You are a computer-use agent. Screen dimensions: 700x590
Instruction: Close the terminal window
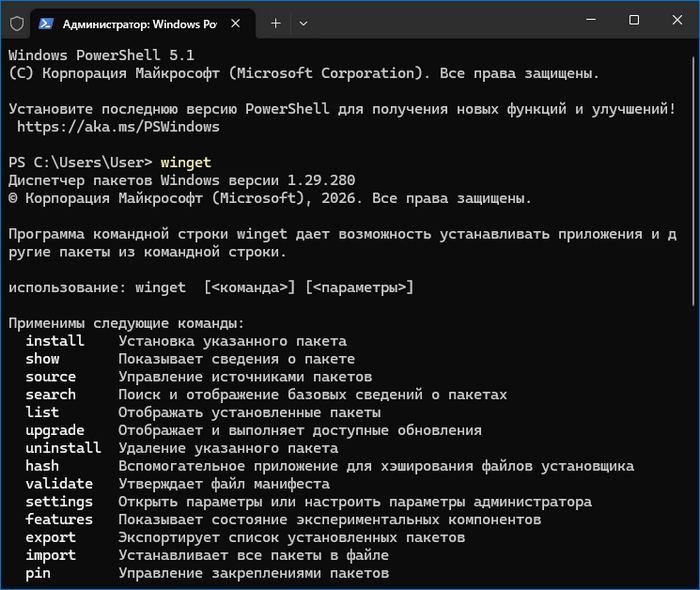[x=677, y=20]
